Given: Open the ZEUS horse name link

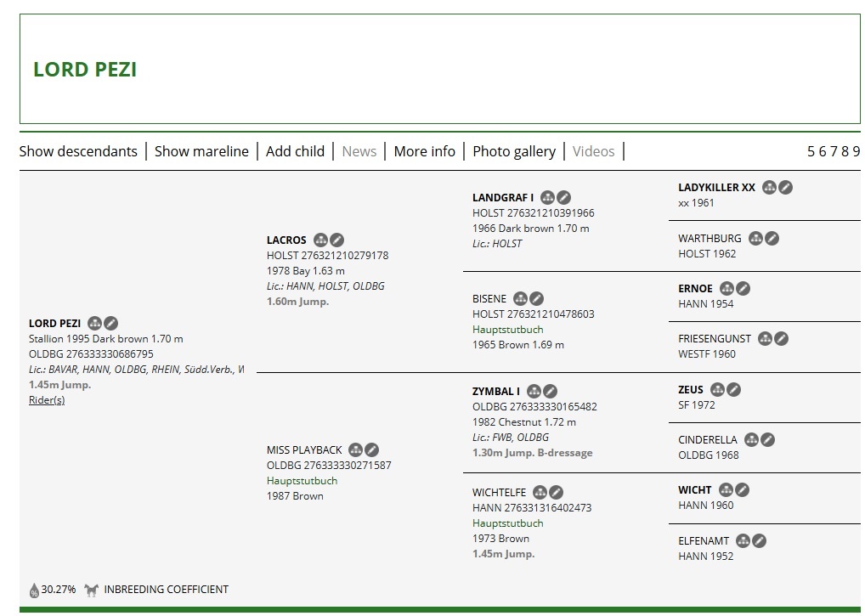Looking at the screenshot, I should 691,390.
